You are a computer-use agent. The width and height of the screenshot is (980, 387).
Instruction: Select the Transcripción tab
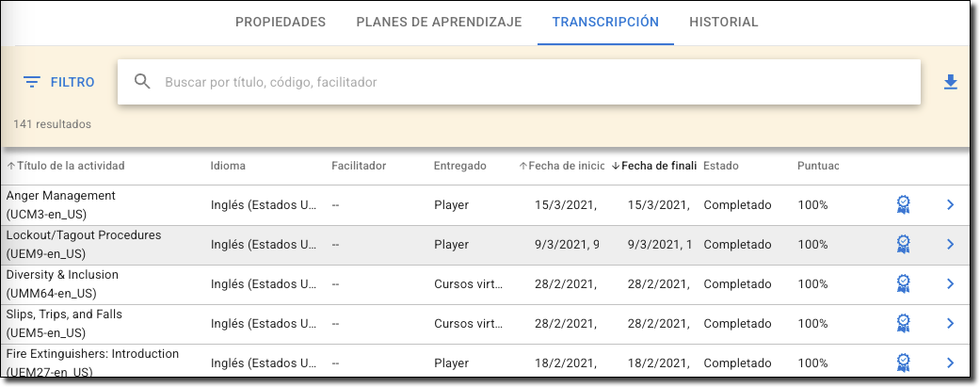point(605,23)
